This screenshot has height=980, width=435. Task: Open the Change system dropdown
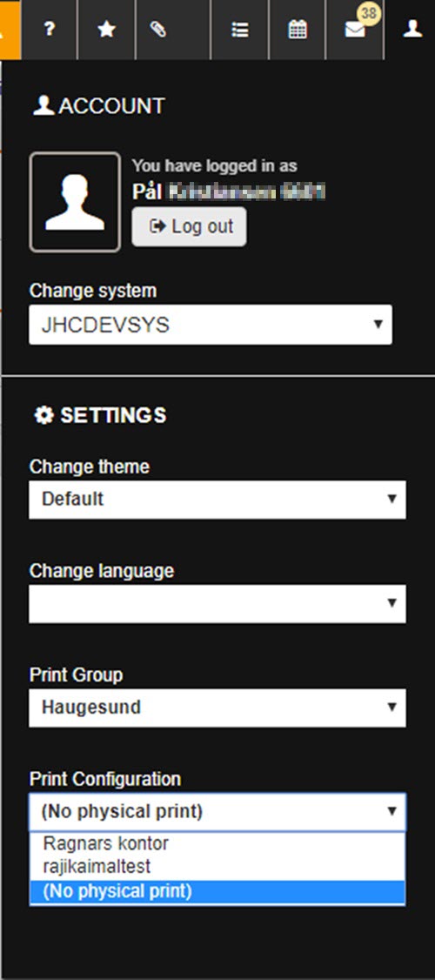pyautogui.click(x=211, y=325)
